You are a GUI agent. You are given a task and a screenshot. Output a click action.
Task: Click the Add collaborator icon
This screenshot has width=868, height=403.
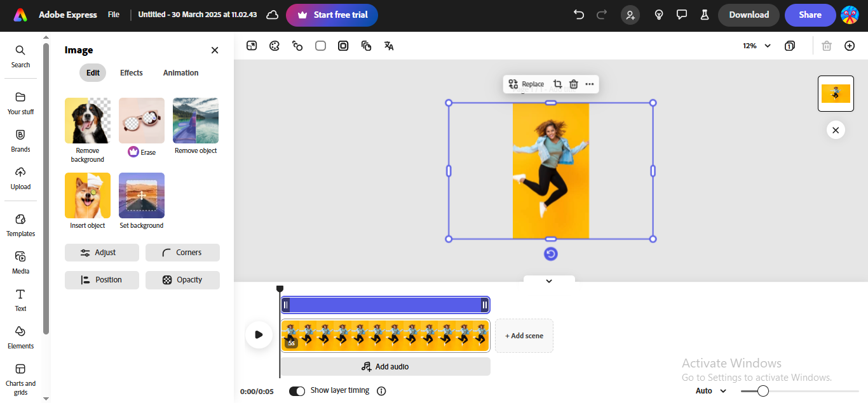coord(630,14)
